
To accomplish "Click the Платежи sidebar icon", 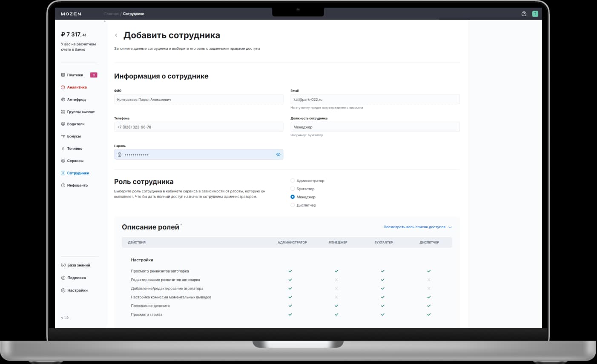I will [x=63, y=75].
